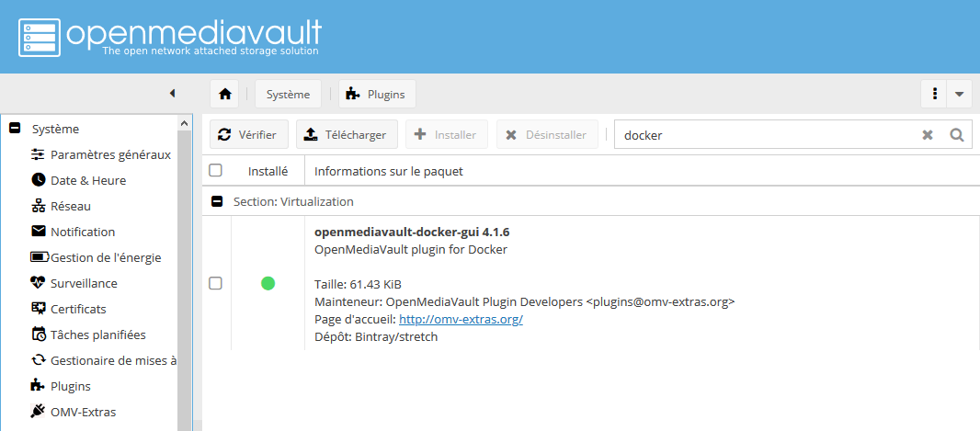Follow the omv-extras.org homepage link
980x431 pixels.
(x=461, y=319)
